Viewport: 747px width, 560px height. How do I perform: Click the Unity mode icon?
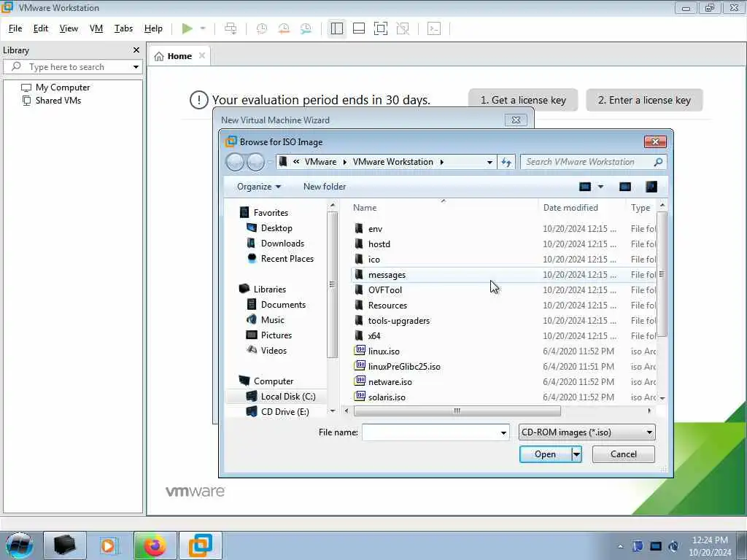coord(403,28)
